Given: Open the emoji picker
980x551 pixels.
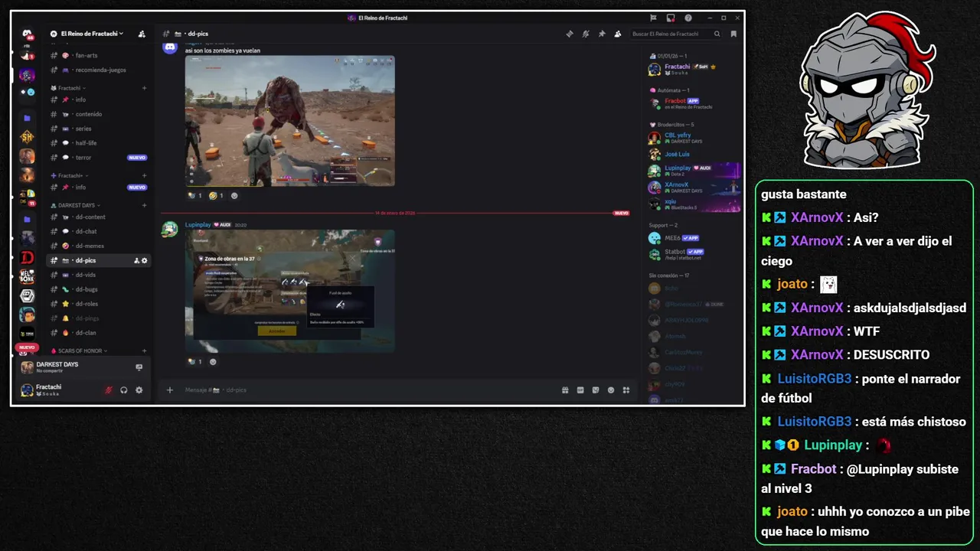Looking at the screenshot, I should pyautogui.click(x=610, y=390).
